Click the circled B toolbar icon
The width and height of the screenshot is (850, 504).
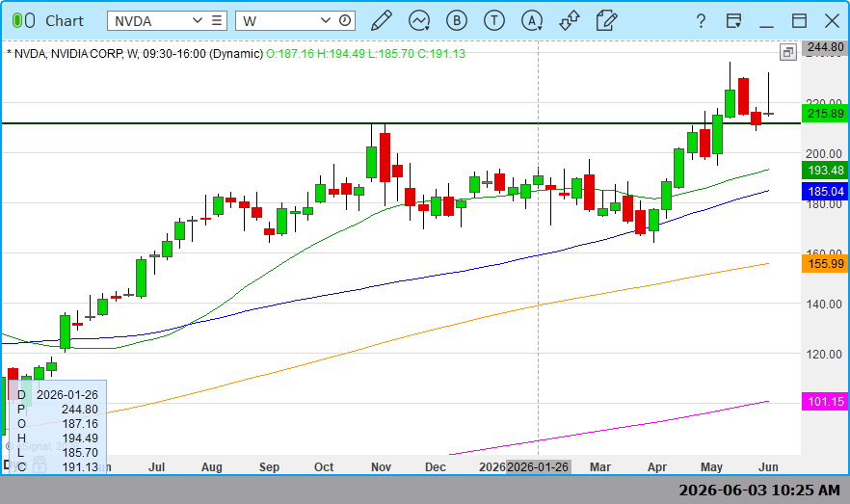(457, 20)
